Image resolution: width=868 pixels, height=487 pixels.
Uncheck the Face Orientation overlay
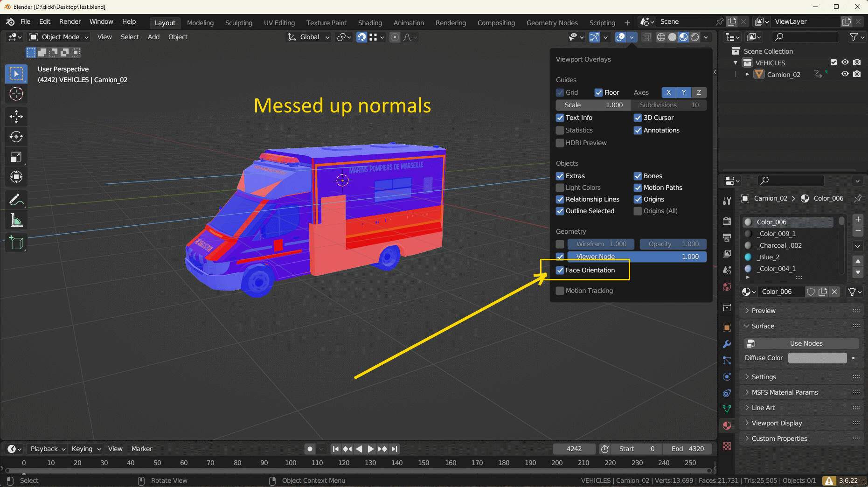(x=560, y=270)
